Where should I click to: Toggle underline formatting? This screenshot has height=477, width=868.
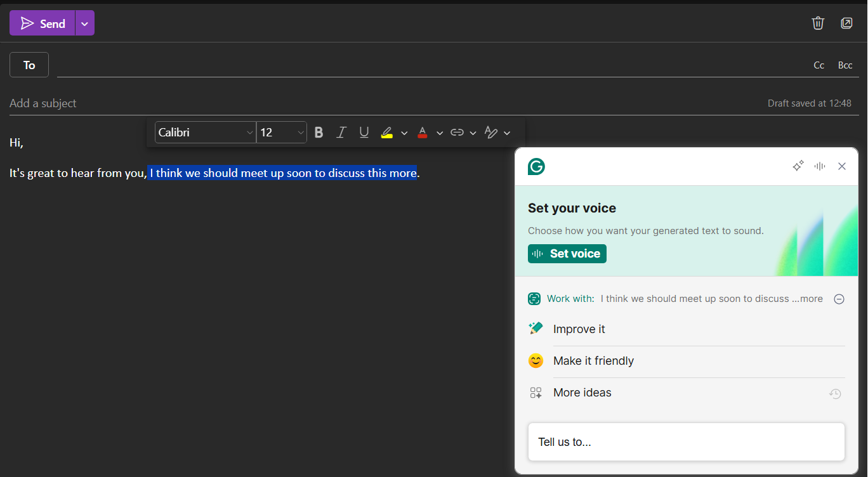364,132
